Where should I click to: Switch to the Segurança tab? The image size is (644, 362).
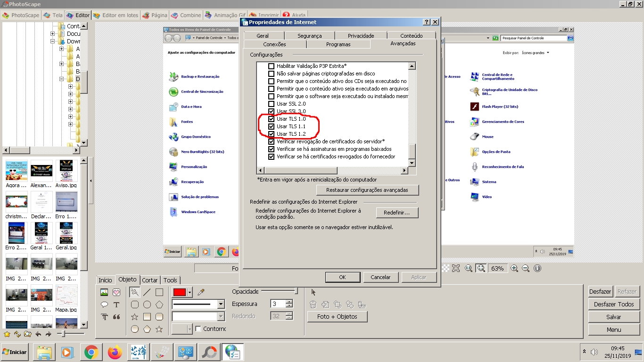pyautogui.click(x=309, y=36)
